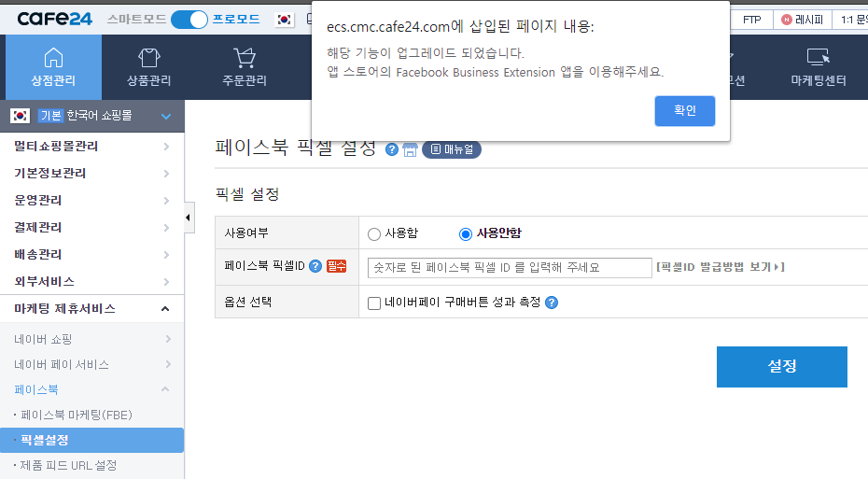Screen dimensions: 868x479
Task: Collapse the left sidebar with arrow handle
Action: (189, 218)
